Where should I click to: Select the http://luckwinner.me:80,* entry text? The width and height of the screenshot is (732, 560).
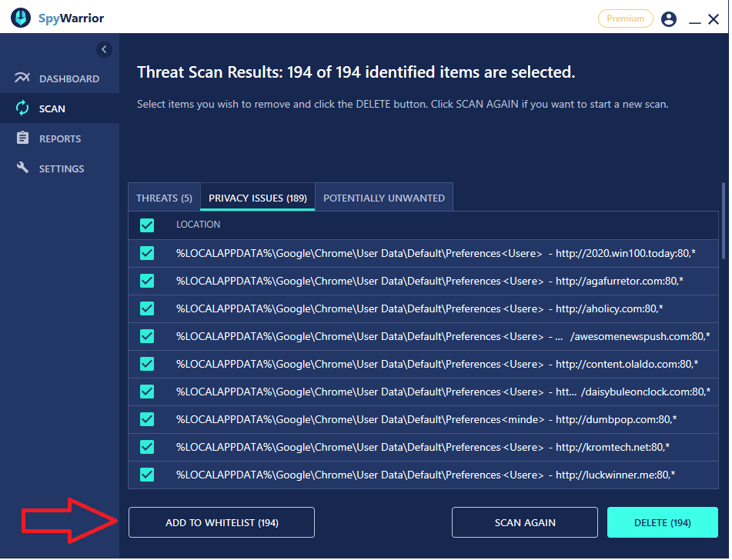[x=615, y=475]
